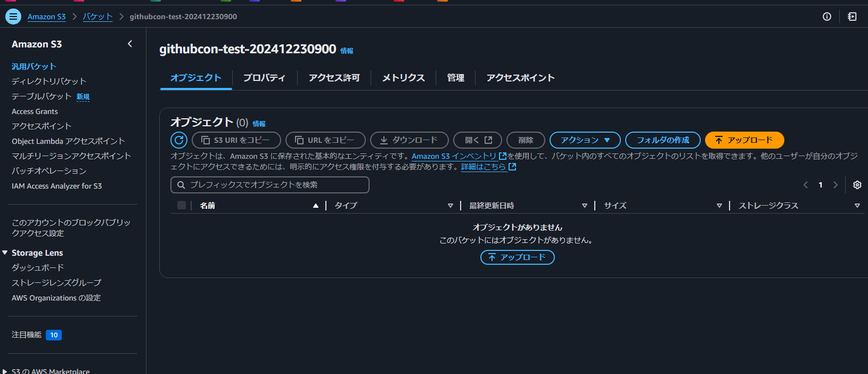This screenshot has width=868, height=374.
Task: Open ディレクトリバケット in sidebar
Action: pos(49,82)
